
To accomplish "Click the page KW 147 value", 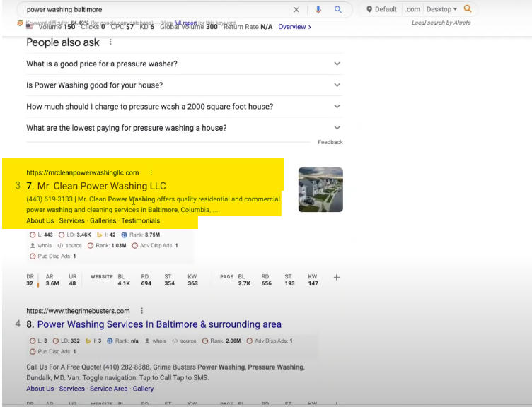I will 313,283.
